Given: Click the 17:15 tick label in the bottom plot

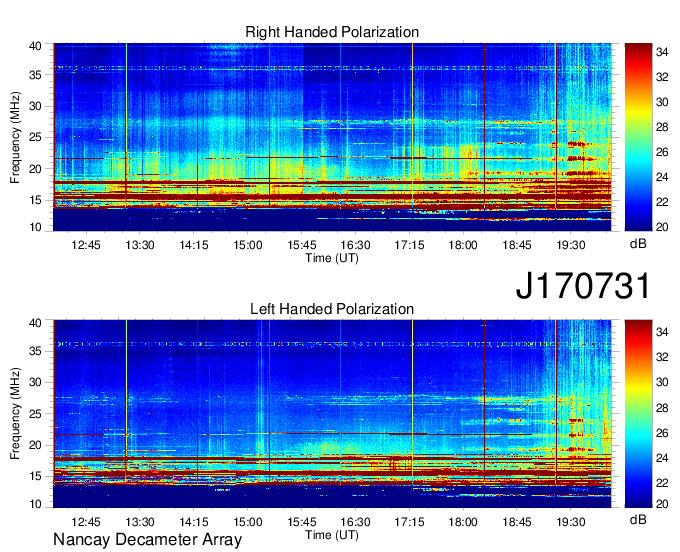Looking at the screenshot, I should (409, 522).
